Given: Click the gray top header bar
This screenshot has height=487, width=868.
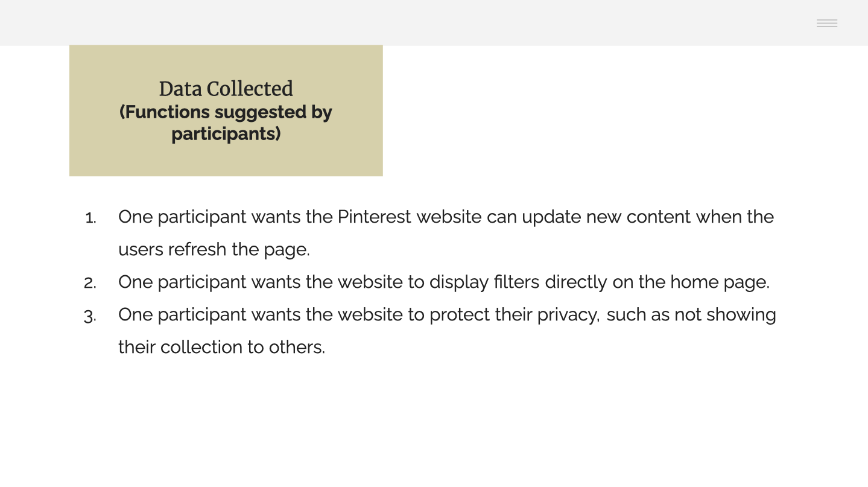Looking at the screenshot, I should click(434, 22).
